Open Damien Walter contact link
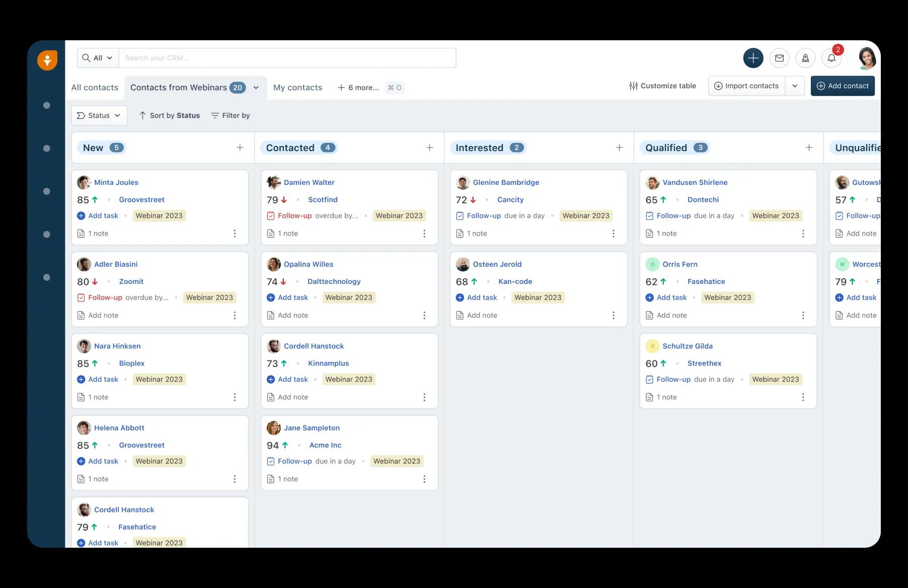Image resolution: width=908 pixels, height=588 pixels. click(x=309, y=182)
